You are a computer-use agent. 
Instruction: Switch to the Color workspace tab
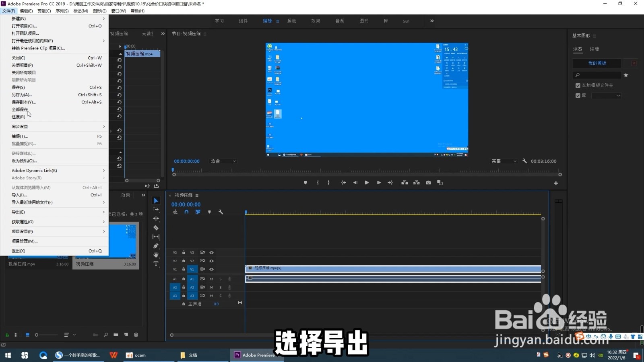(x=291, y=21)
